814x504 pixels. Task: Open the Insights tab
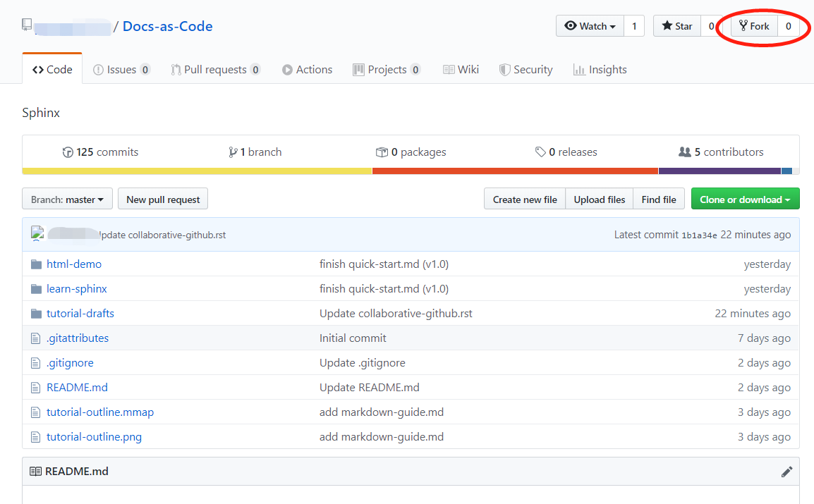click(600, 69)
